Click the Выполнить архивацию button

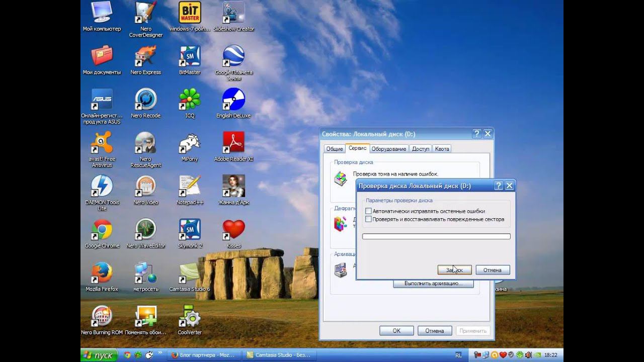(x=434, y=284)
